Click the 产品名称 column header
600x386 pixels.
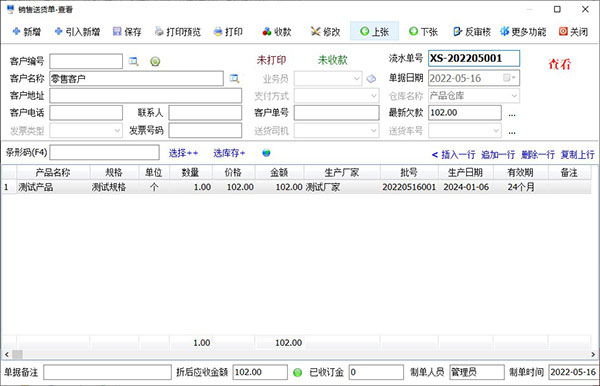point(53,173)
